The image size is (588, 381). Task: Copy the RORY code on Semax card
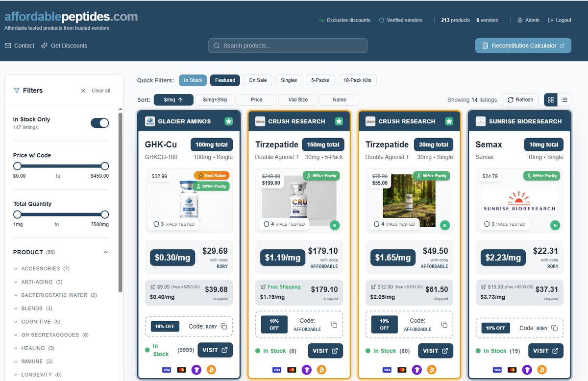(x=554, y=328)
